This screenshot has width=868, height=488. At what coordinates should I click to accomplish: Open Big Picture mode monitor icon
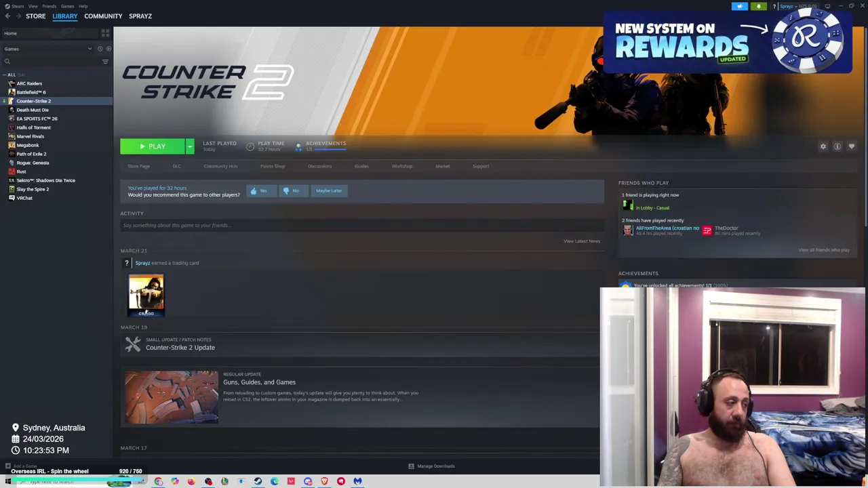pos(827,6)
